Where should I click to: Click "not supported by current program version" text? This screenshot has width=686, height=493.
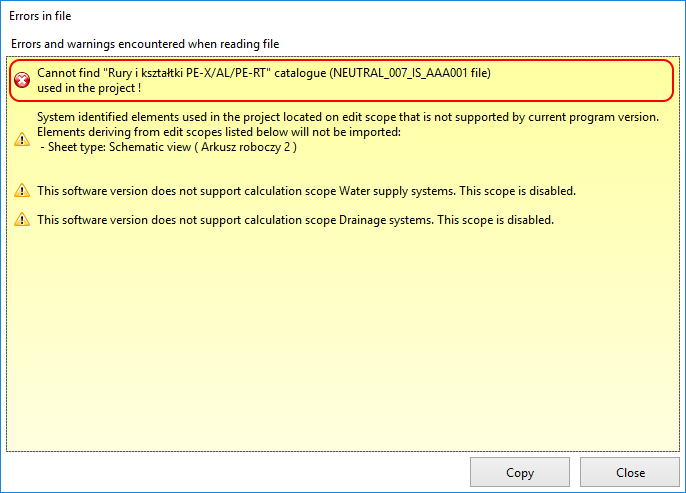(x=545, y=117)
